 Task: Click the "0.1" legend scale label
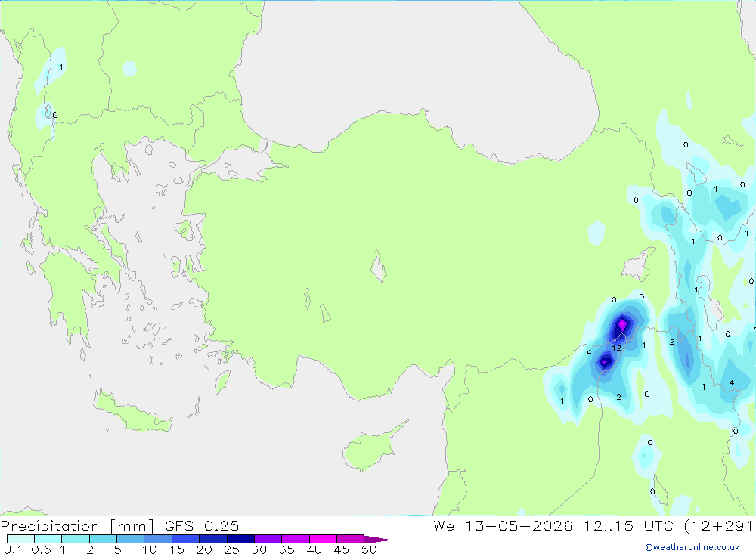point(13,549)
